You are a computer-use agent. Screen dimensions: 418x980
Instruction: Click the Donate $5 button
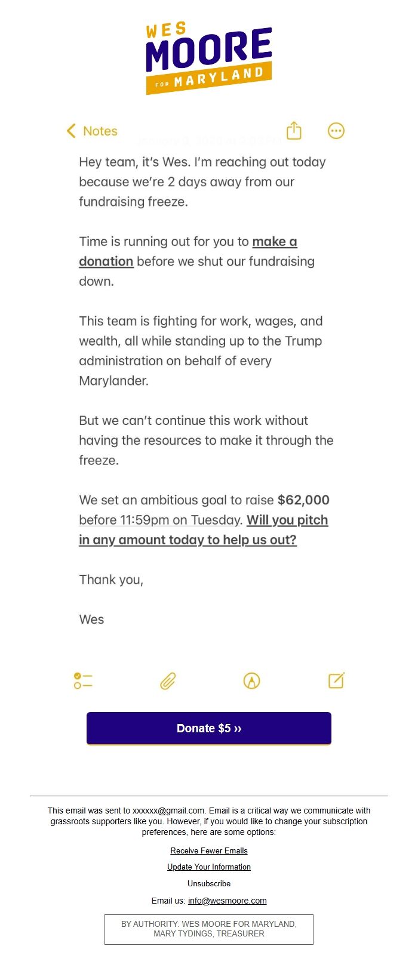(x=208, y=728)
